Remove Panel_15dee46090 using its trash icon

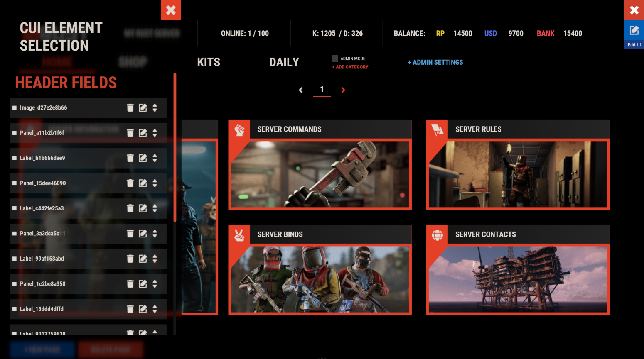[130, 183]
